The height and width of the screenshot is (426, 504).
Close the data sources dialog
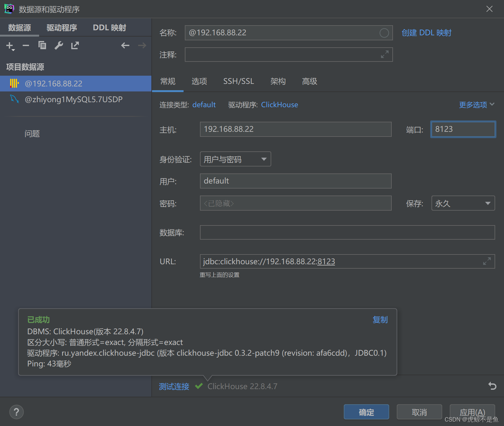point(489,9)
